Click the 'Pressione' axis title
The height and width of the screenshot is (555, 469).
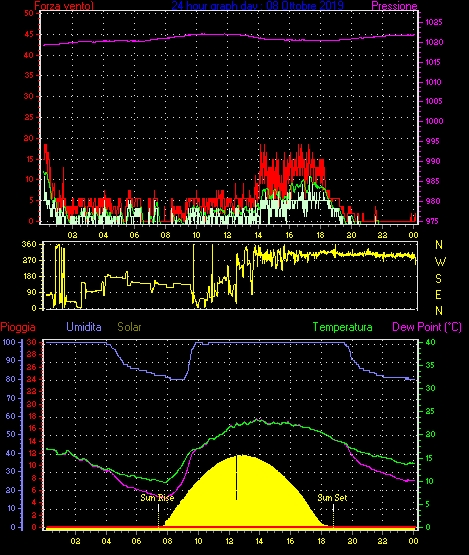[394, 6]
